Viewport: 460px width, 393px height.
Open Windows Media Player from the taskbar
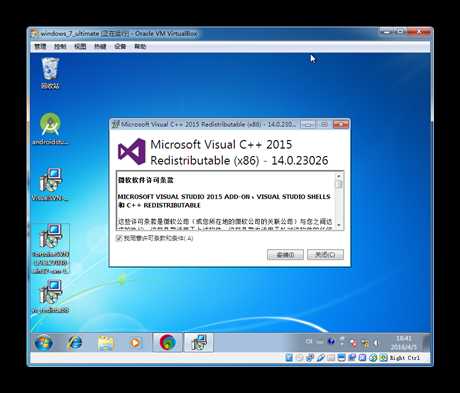pos(135,343)
